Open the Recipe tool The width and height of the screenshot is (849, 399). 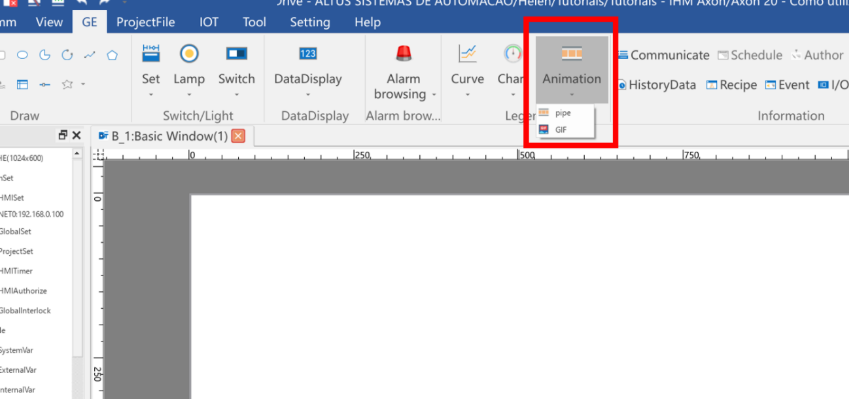[x=731, y=85]
